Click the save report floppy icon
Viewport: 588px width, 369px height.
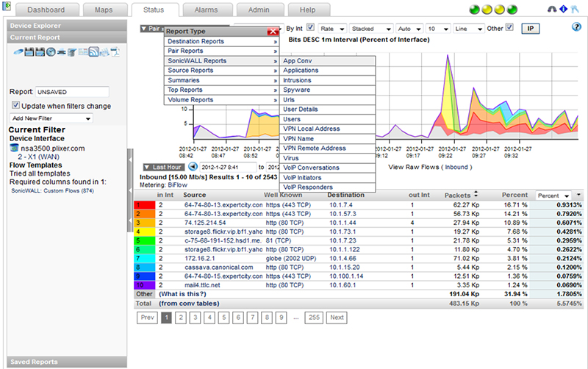pos(29,51)
